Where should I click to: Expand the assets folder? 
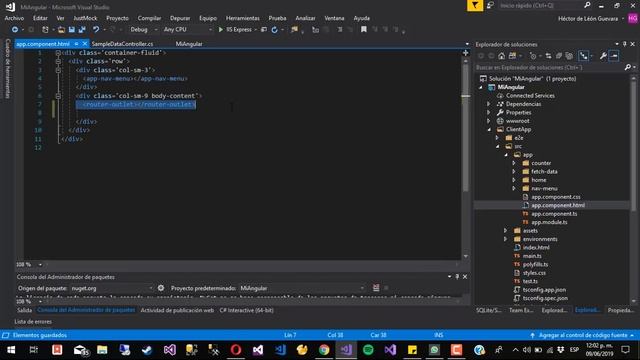(x=505, y=231)
